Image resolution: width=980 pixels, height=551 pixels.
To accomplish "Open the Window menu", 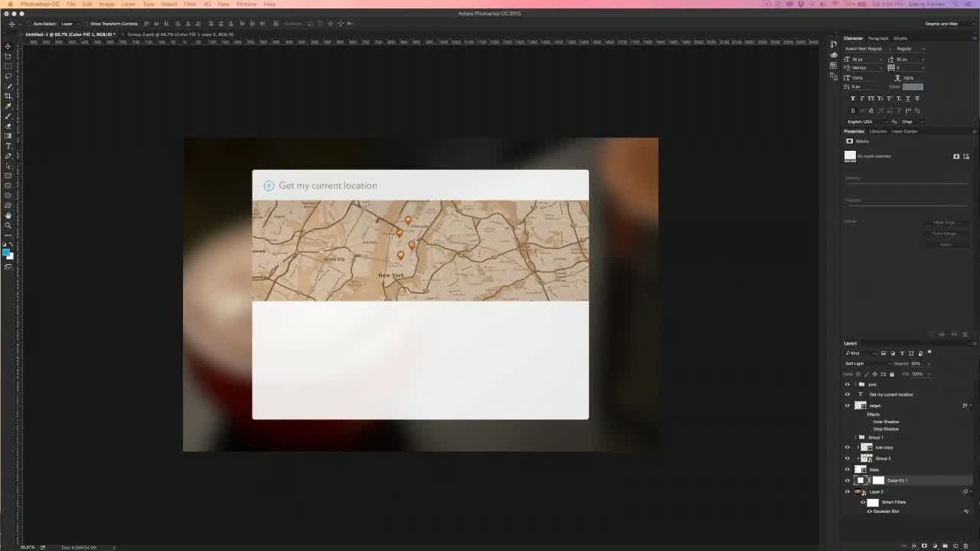I will pos(247,4).
